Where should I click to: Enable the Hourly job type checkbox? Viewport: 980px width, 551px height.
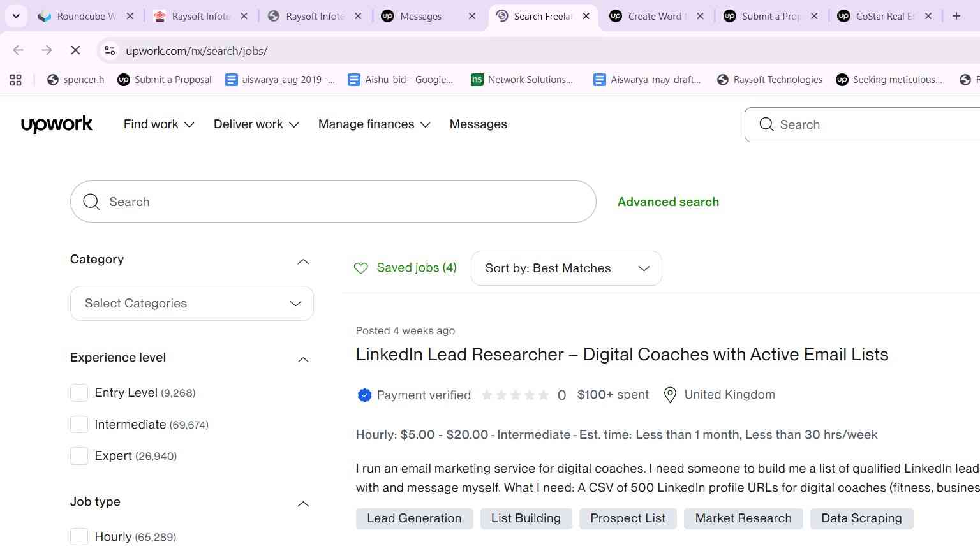(79, 537)
